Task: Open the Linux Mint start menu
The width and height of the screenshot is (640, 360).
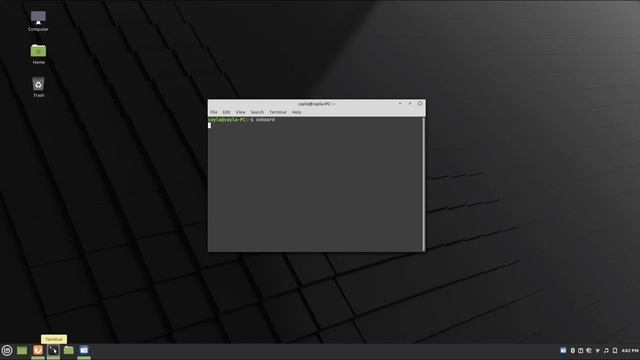Action: coord(7,350)
